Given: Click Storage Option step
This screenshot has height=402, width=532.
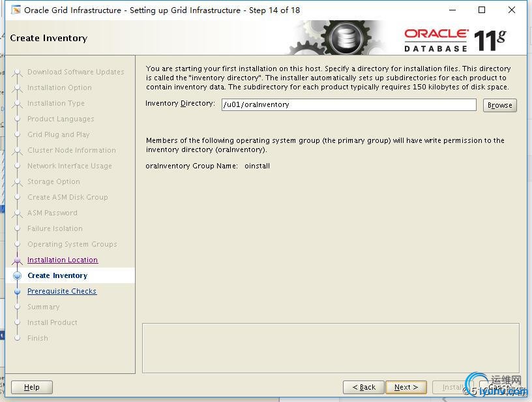Looking at the screenshot, I should click(53, 181).
